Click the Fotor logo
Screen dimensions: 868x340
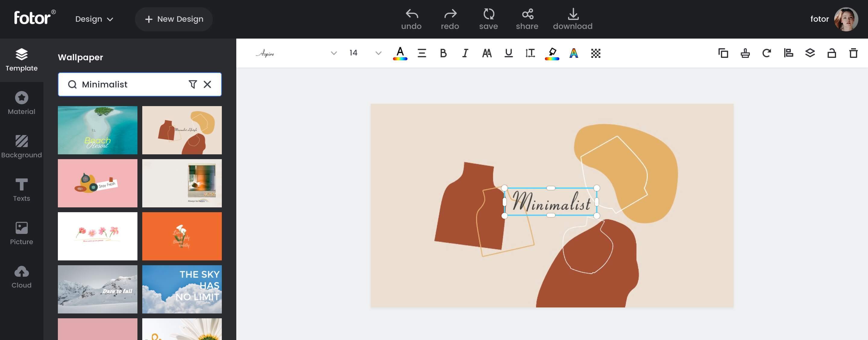(x=35, y=17)
